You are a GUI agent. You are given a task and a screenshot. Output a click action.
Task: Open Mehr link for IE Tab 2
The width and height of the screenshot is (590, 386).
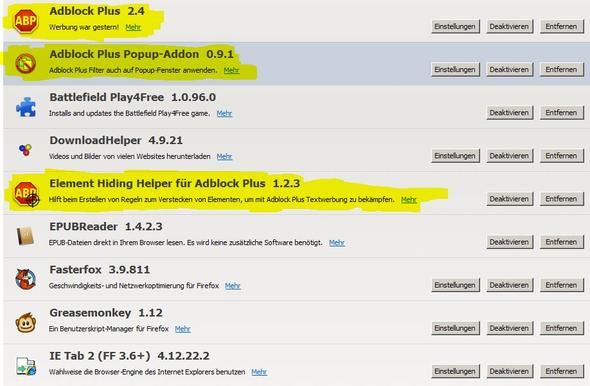coord(259,372)
